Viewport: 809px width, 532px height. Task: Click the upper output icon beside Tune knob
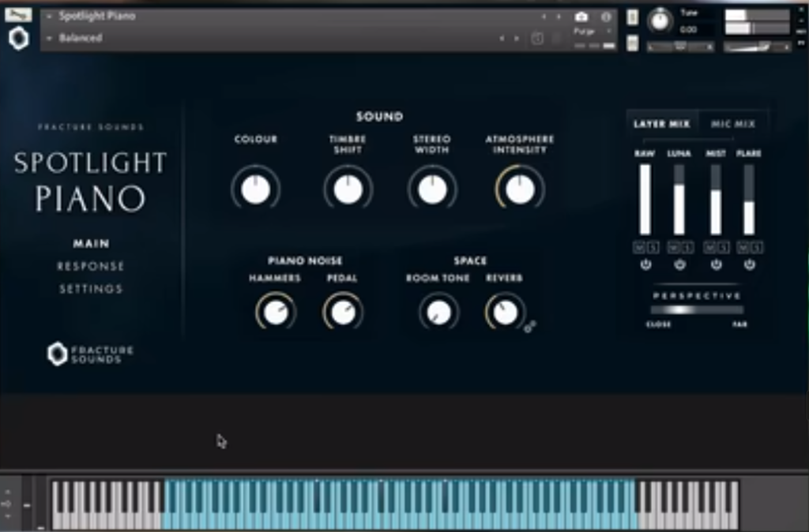coord(633,17)
